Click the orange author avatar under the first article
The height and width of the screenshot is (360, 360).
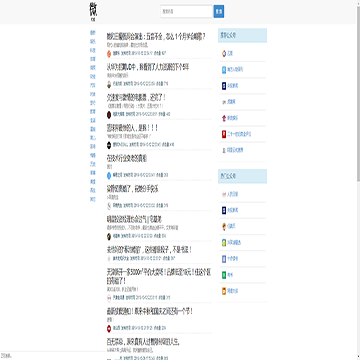point(109,53)
